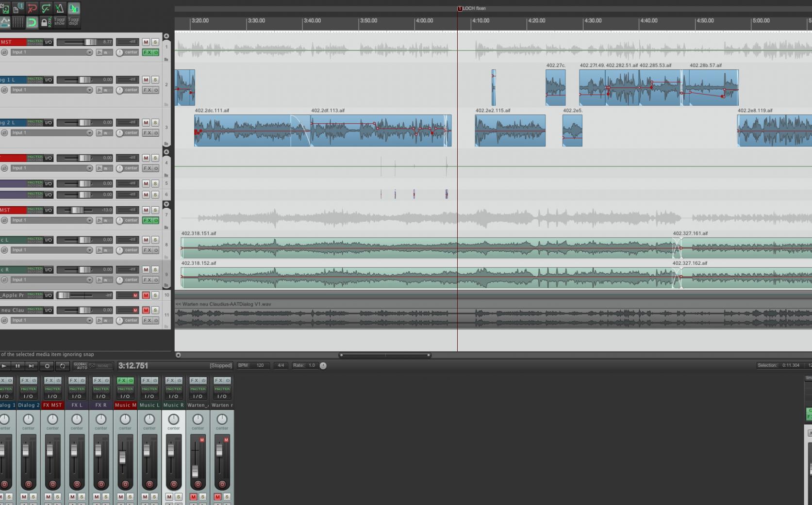Pause playback with the transport pause button
Image resolution: width=812 pixels, height=505 pixels.
pos(17,366)
